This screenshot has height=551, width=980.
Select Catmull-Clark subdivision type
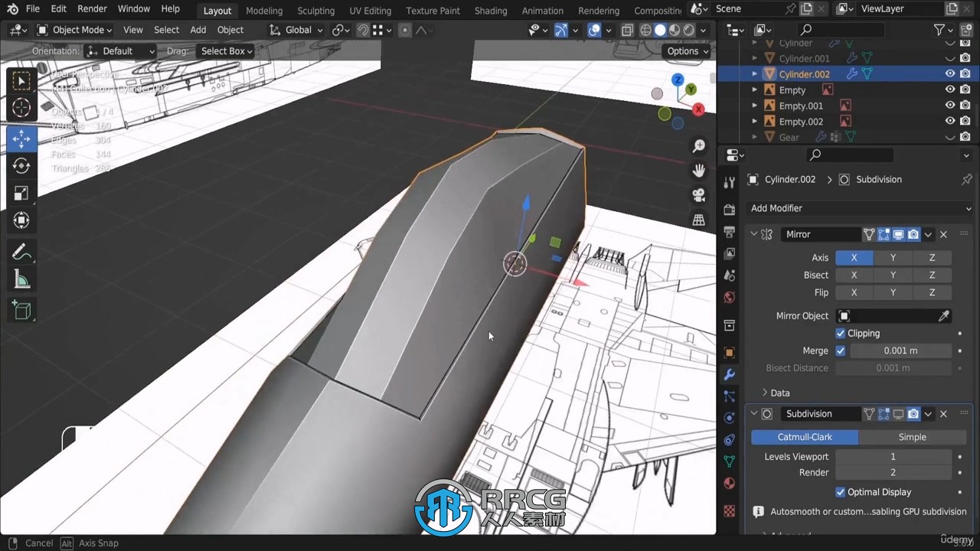(x=805, y=437)
